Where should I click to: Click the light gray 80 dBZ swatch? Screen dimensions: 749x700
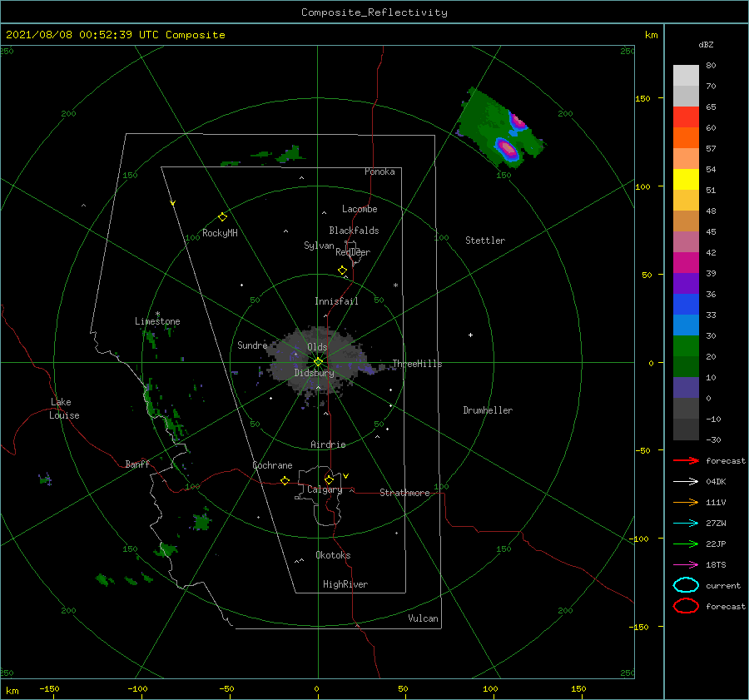click(x=686, y=76)
